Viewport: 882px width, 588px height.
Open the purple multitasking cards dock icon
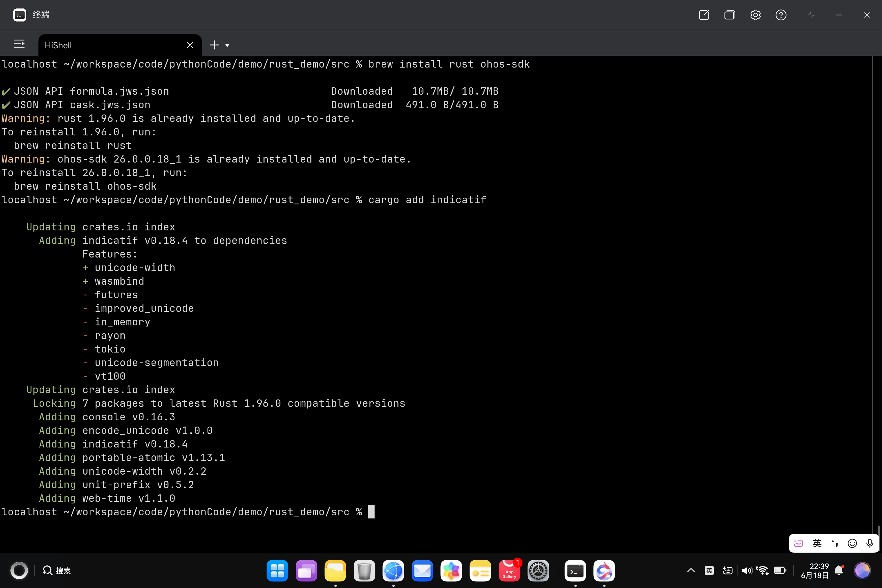(306, 570)
